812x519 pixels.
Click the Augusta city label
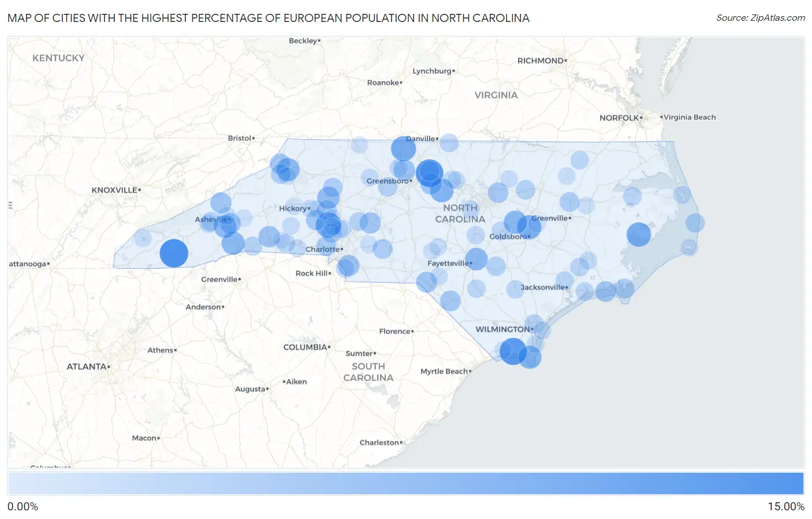click(x=251, y=389)
